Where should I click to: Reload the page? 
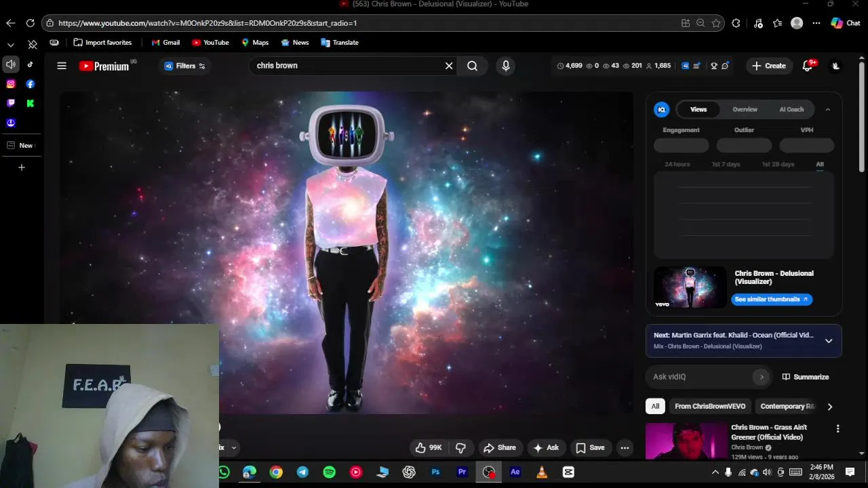pyautogui.click(x=31, y=23)
